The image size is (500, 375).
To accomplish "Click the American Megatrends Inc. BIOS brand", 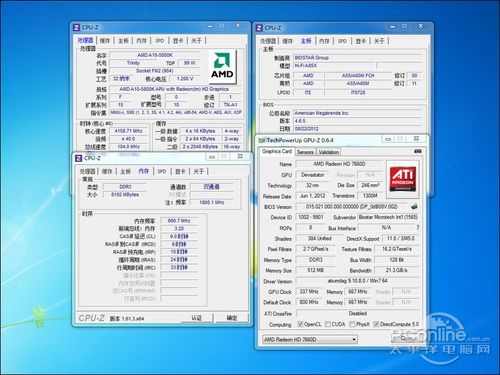I will [357, 113].
